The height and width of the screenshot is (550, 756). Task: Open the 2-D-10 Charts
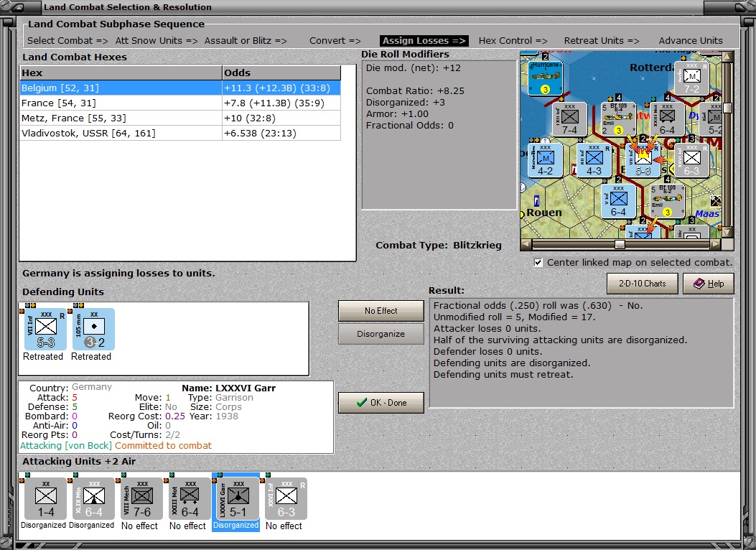click(x=643, y=284)
